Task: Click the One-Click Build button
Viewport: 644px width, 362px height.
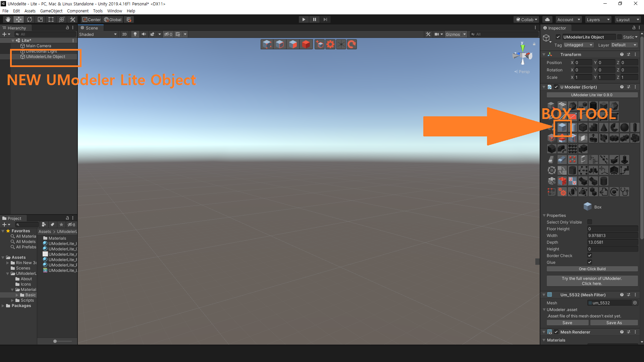Action: (592, 269)
